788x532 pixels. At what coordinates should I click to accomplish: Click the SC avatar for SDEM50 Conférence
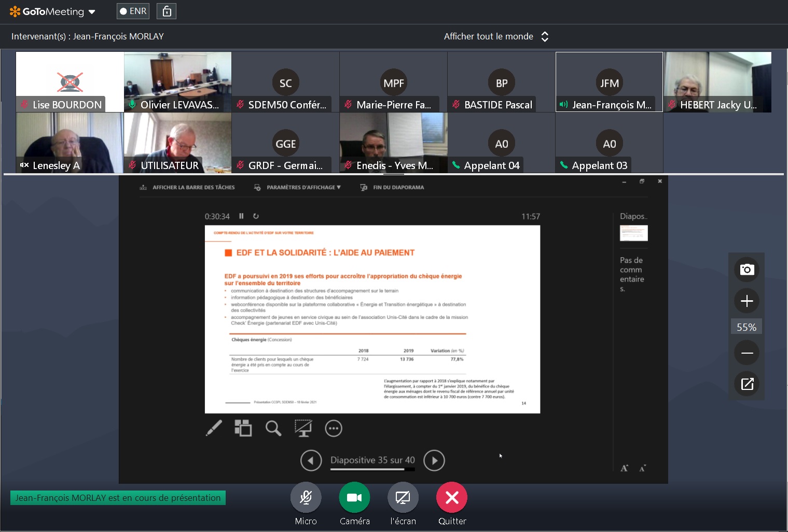pyautogui.click(x=286, y=83)
